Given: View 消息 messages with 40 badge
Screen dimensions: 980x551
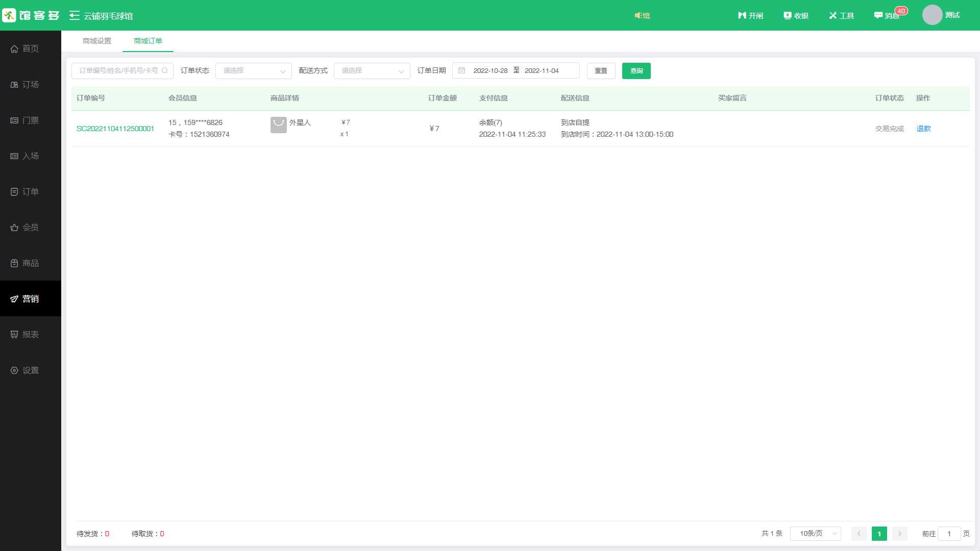Looking at the screenshot, I should pyautogui.click(x=887, y=15).
